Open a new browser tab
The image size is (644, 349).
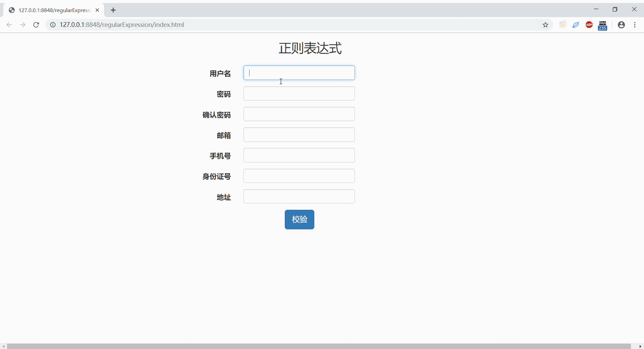click(113, 10)
